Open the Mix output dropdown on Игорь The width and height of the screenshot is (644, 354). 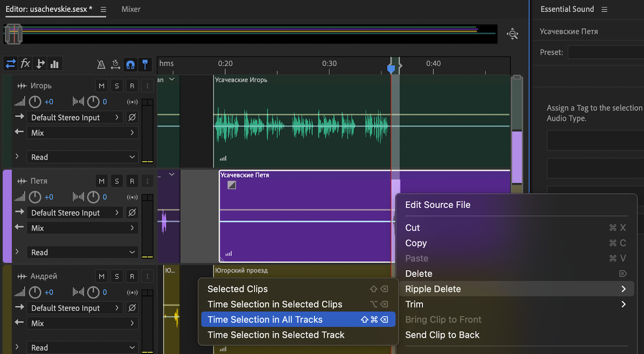click(x=82, y=133)
